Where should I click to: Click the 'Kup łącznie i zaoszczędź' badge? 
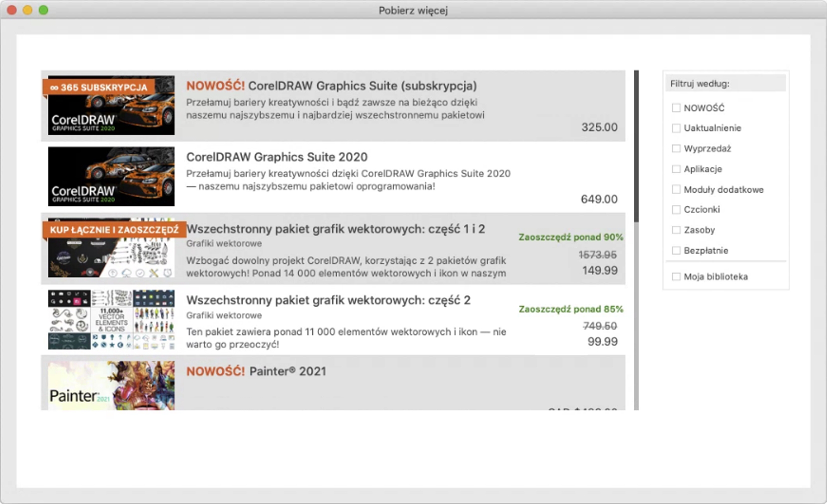tap(114, 229)
